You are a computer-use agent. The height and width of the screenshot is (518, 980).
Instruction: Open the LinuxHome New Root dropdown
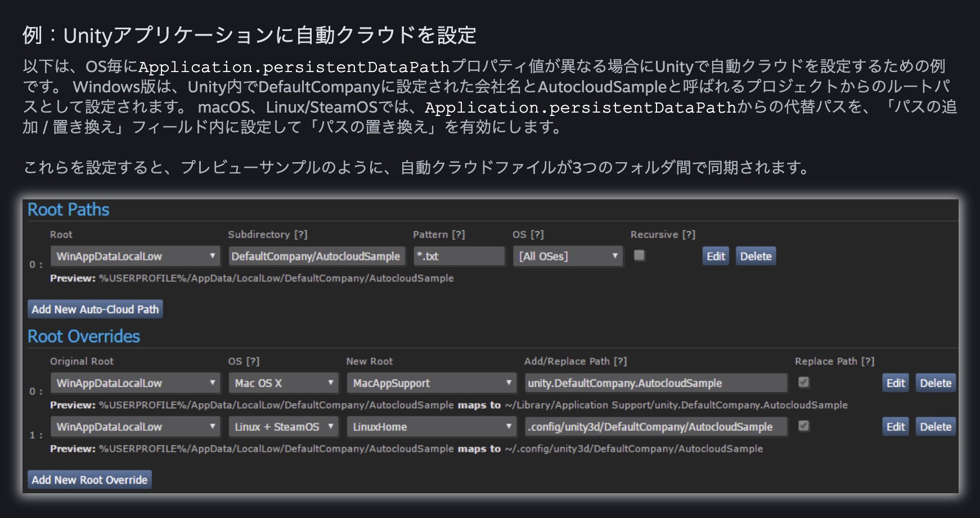(x=431, y=427)
